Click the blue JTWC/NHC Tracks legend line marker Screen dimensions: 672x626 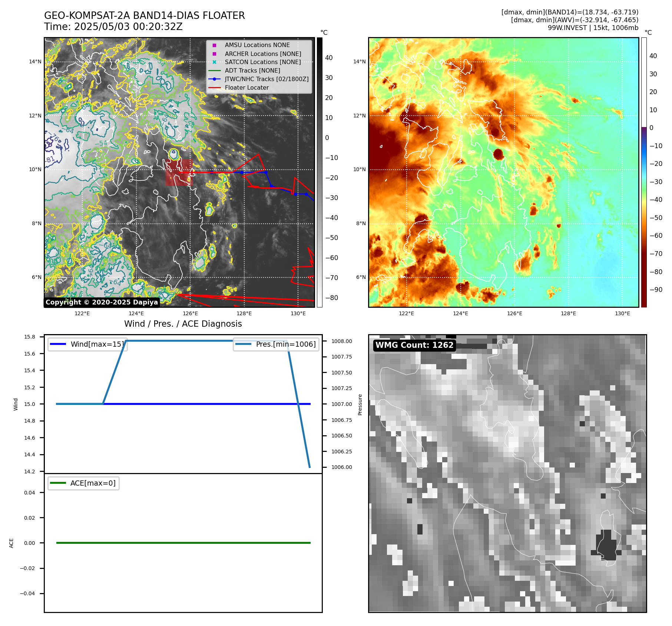pyautogui.click(x=214, y=79)
